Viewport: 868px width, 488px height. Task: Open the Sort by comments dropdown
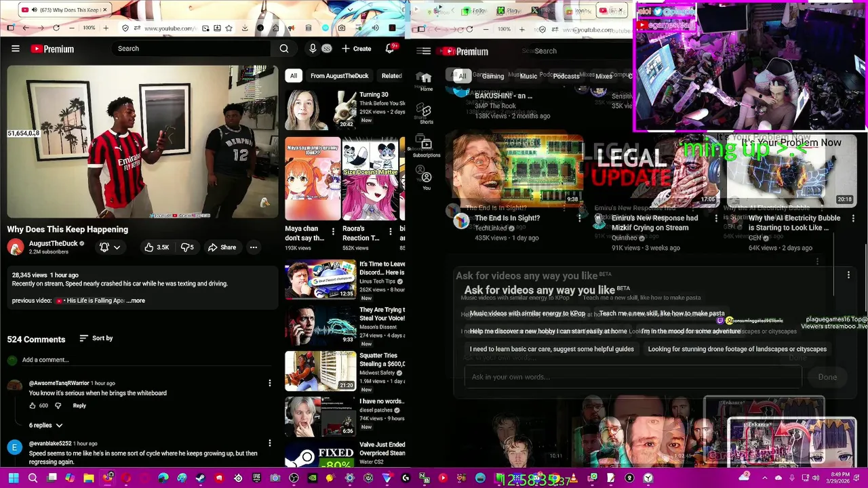96,338
